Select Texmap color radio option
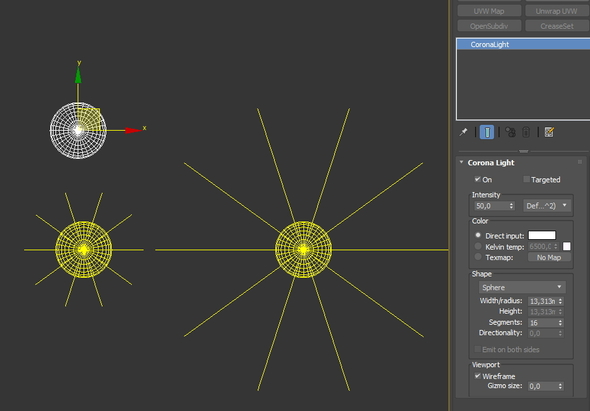The image size is (590, 411). [x=478, y=257]
